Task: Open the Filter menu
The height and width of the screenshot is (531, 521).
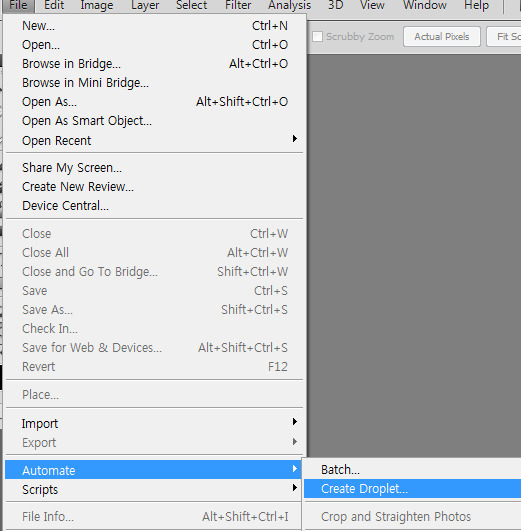Action: [238, 6]
